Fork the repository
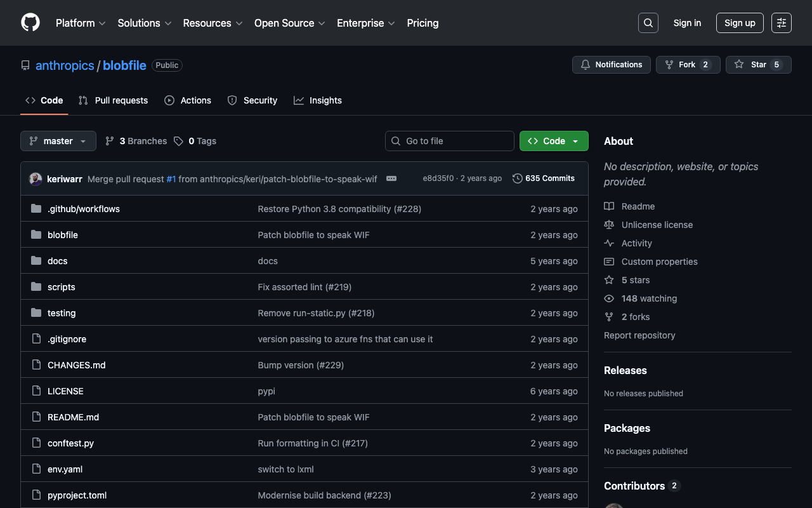Viewport: 812px width, 508px height. coord(687,65)
